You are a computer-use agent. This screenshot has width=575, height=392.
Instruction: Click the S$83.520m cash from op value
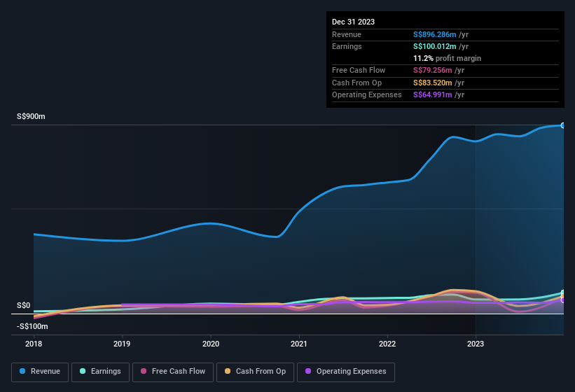coord(432,83)
